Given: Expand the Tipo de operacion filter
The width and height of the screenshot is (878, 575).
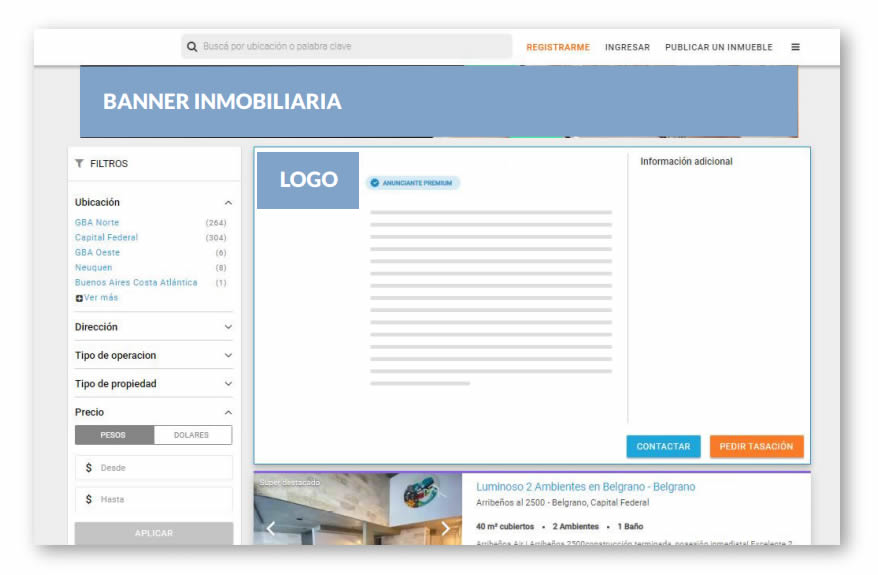Looking at the screenshot, I should tap(228, 356).
